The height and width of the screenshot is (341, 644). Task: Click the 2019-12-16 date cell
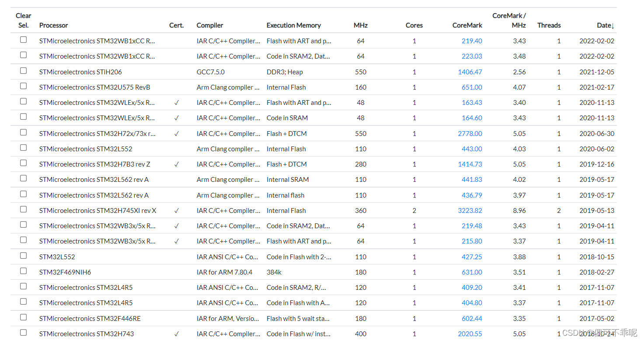(x=597, y=164)
